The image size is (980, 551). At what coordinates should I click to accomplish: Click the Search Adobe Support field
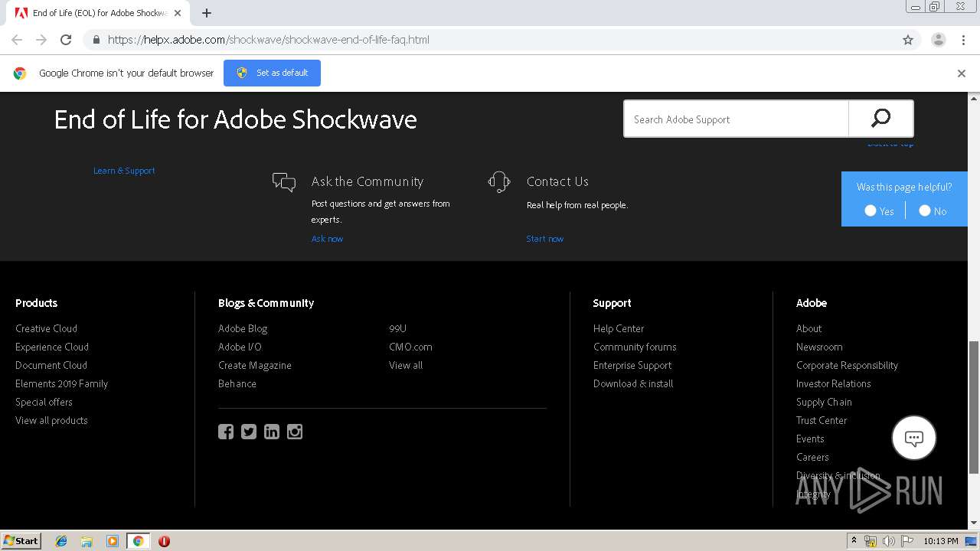(x=736, y=119)
